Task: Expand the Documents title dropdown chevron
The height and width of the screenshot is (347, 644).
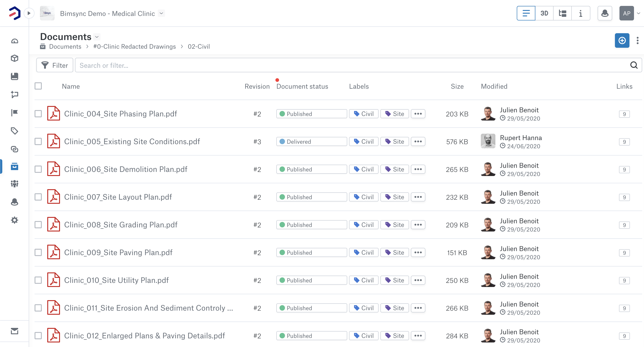Action: 97,37
